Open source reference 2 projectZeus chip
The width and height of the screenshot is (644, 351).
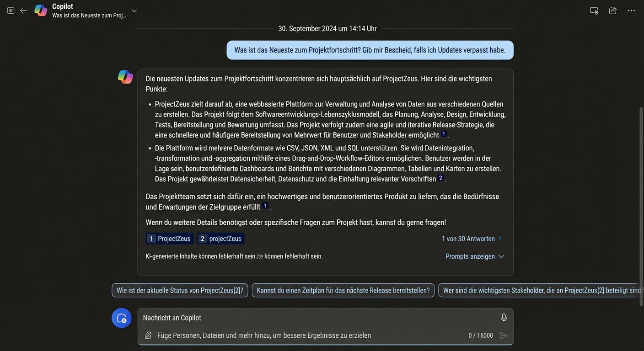coord(221,239)
